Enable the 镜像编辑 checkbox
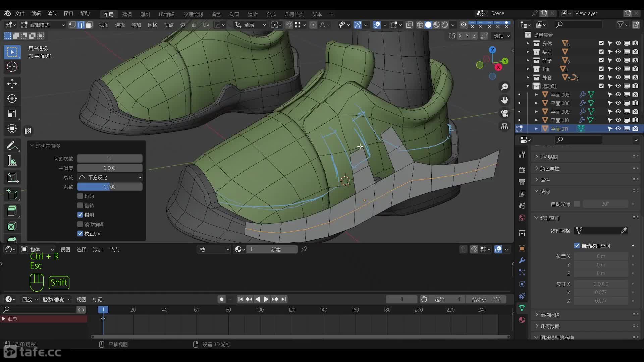The image size is (644, 362). (80, 224)
